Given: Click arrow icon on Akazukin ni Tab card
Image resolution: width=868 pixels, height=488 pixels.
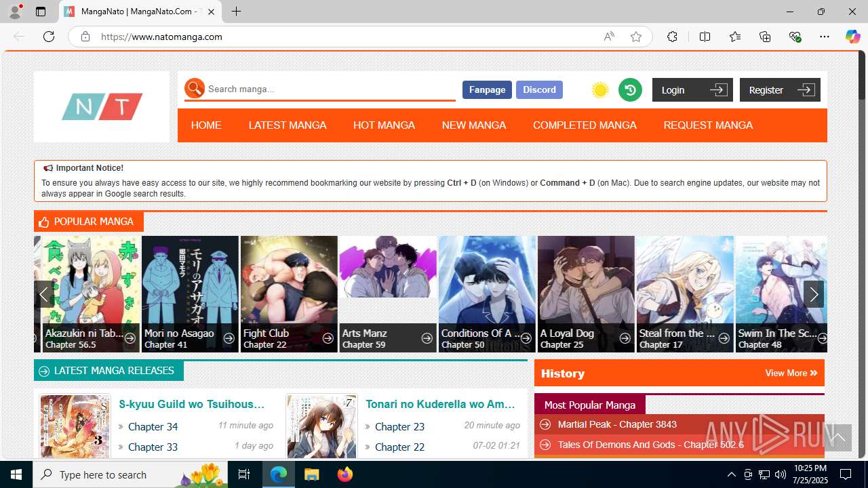Looking at the screenshot, I should (x=130, y=338).
